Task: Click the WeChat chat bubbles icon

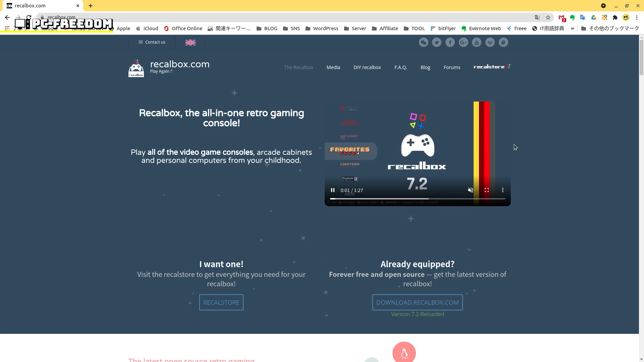Action: tap(423, 42)
